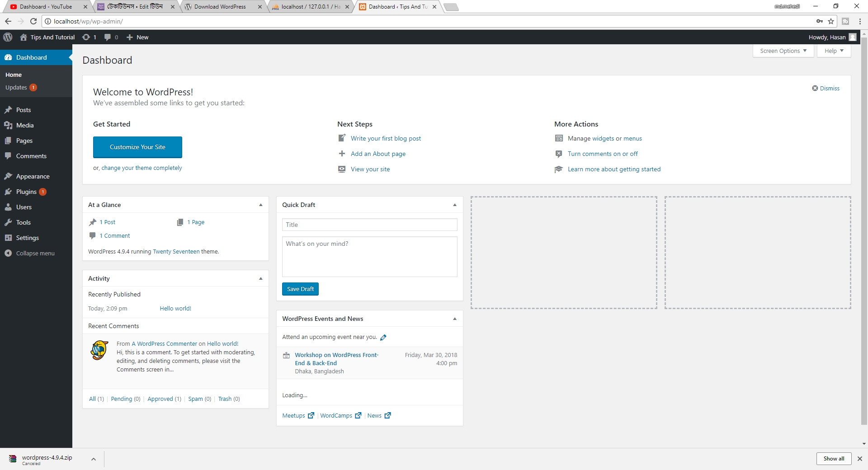Screen dimensions: 868x470
Task: Click change your theme completely link
Action: [x=142, y=168]
